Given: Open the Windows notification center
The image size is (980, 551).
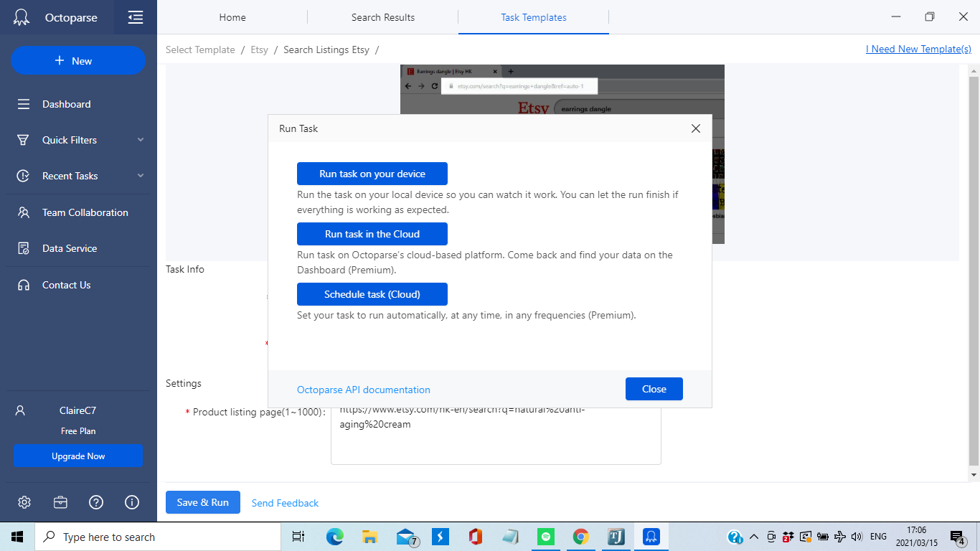Looking at the screenshot, I should click(957, 537).
